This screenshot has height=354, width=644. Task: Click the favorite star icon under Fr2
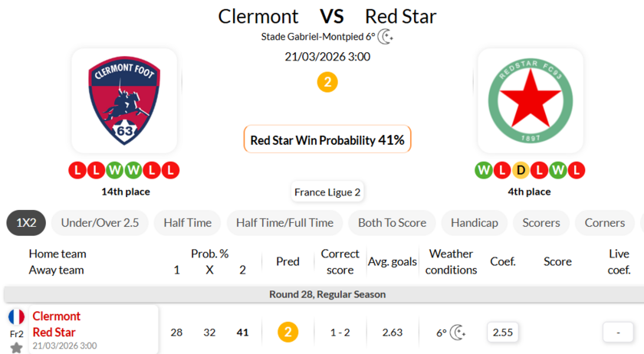[x=16, y=347]
